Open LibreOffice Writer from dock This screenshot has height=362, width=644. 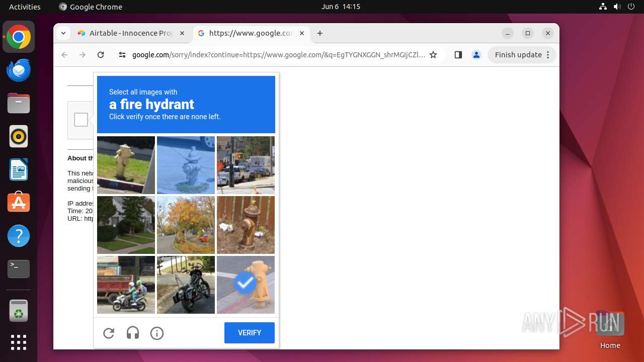click(x=19, y=170)
